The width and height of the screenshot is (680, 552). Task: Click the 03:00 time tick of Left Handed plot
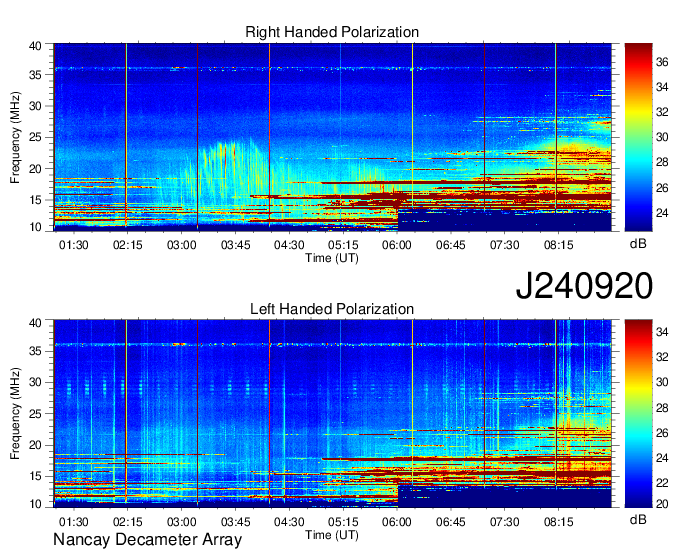(x=182, y=522)
